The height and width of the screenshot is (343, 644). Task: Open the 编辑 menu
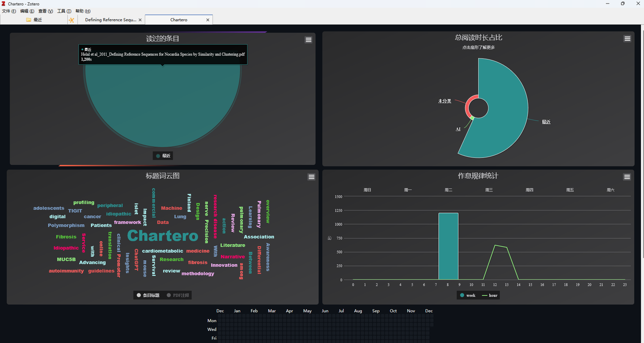(x=27, y=11)
